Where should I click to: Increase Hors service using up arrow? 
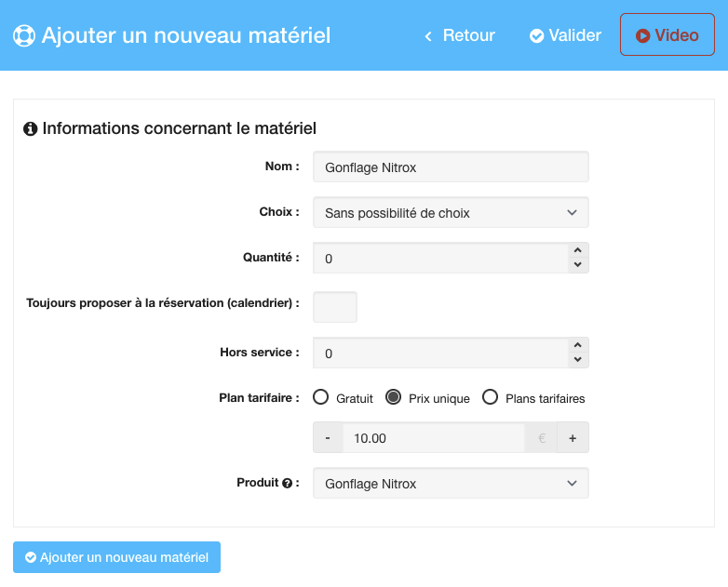[x=577, y=346]
